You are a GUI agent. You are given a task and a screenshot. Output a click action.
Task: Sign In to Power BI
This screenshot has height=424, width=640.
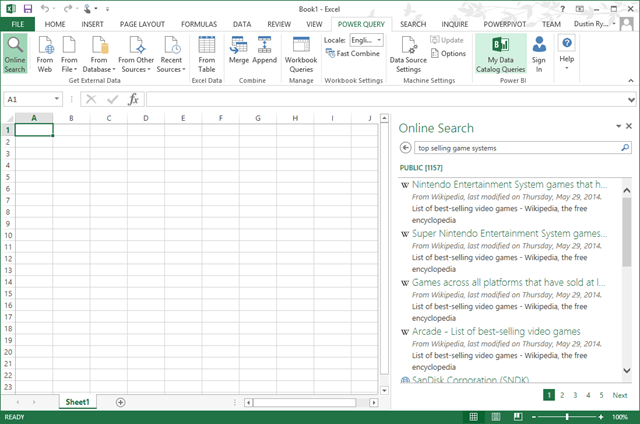coord(539,54)
